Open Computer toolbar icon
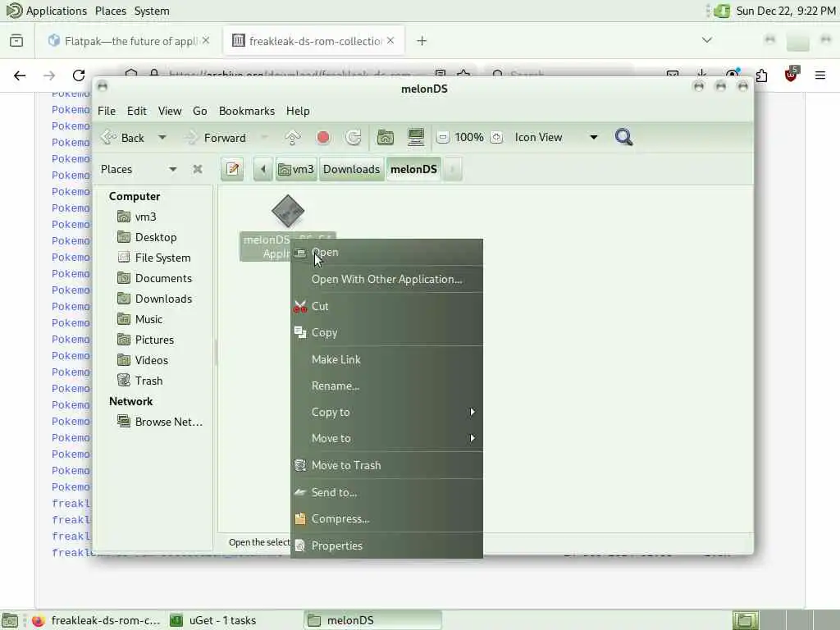The width and height of the screenshot is (840, 630). tap(416, 137)
